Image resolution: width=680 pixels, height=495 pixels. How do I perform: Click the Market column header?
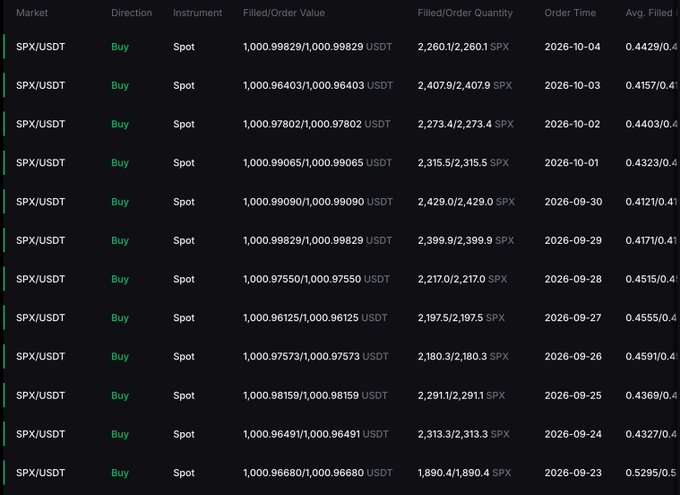pyautogui.click(x=32, y=13)
